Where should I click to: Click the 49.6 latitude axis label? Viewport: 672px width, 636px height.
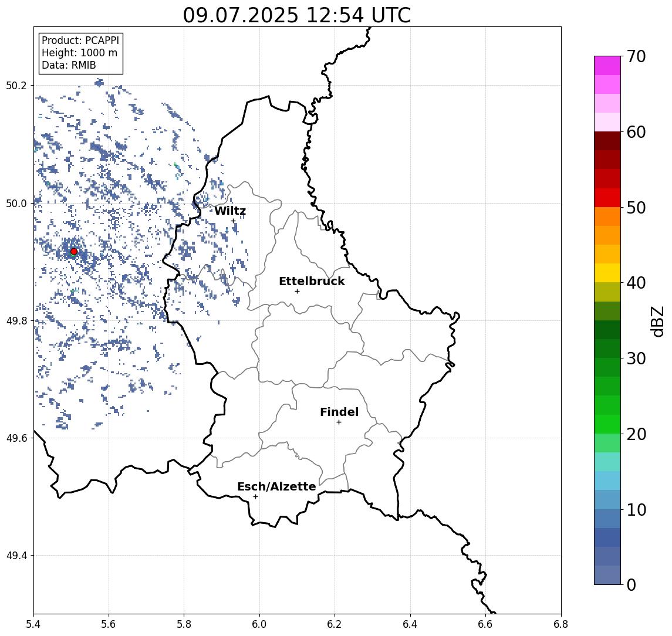click(16, 438)
